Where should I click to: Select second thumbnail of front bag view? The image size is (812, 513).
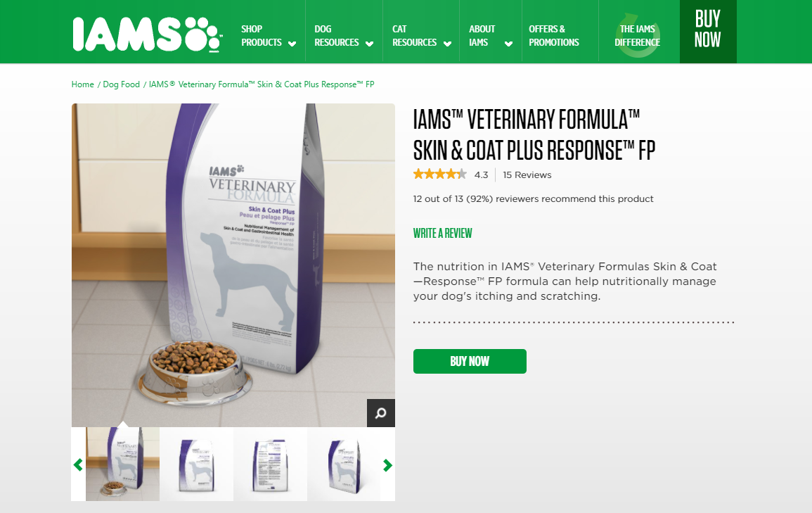(197, 464)
